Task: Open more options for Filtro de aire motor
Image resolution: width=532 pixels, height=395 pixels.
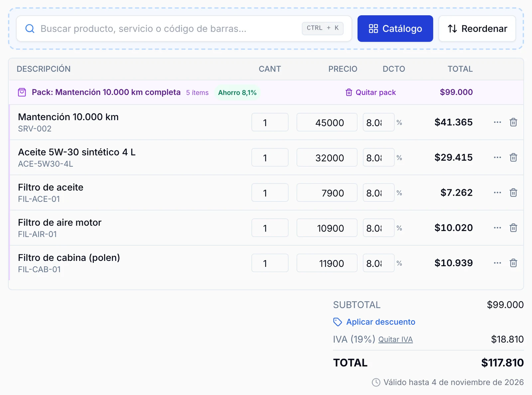Action: tap(497, 228)
